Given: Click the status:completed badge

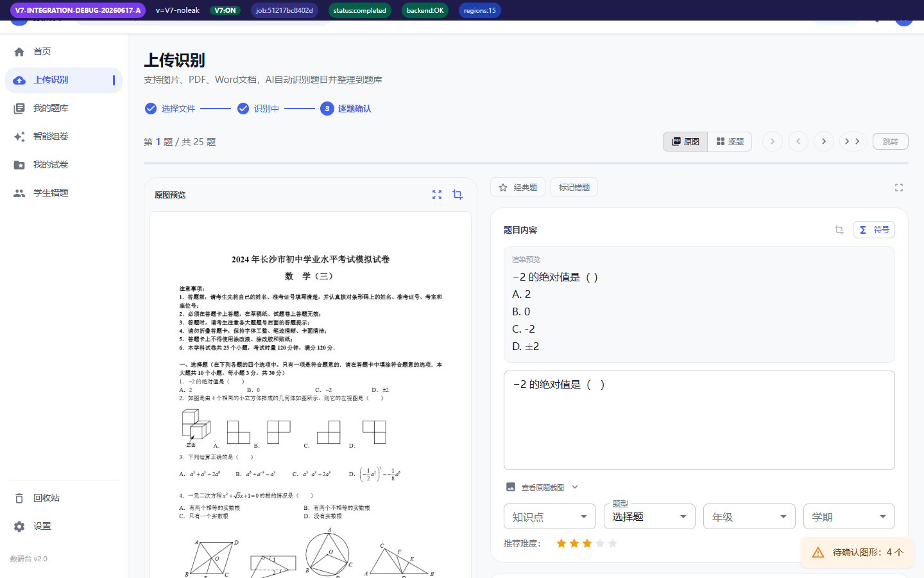Looking at the screenshot, I should (360, 10).
